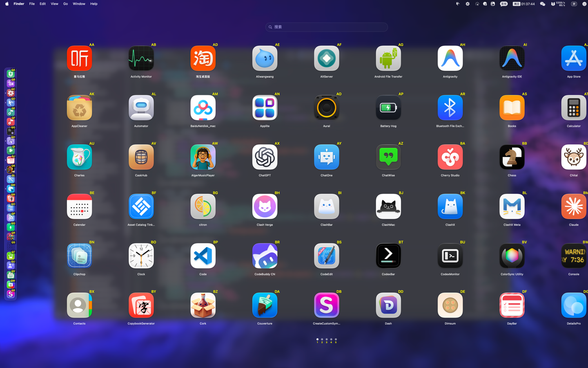Open the CodeEdit app
Image resolution: width=588 pixels, height=368 pixels.
[x=326, y=256]
